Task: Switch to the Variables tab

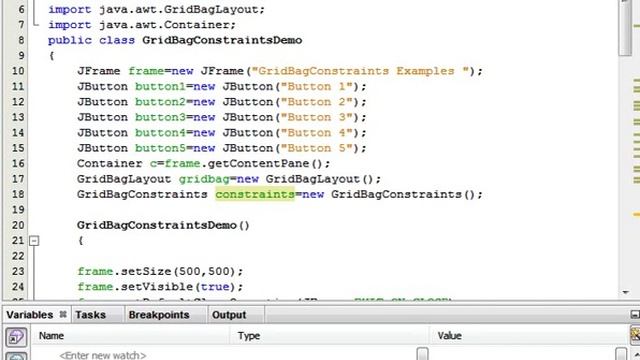Action: coord(29,315)
